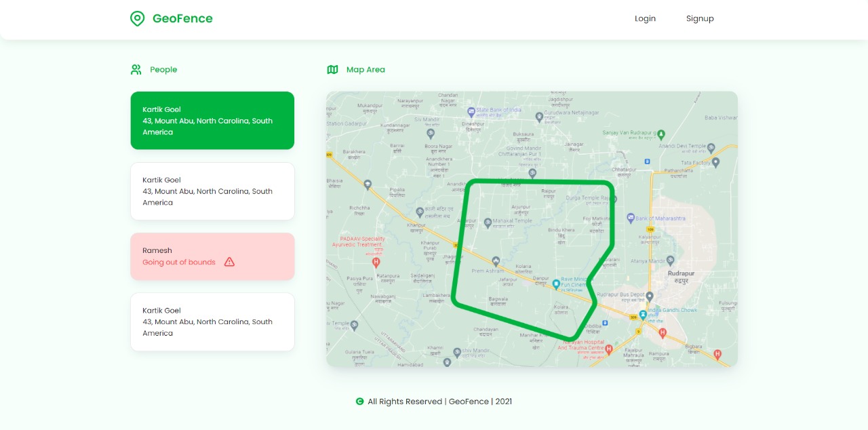868x430 pixels.
Task: Click the Rudrapur city label on map
Action: tap(682, 273)
